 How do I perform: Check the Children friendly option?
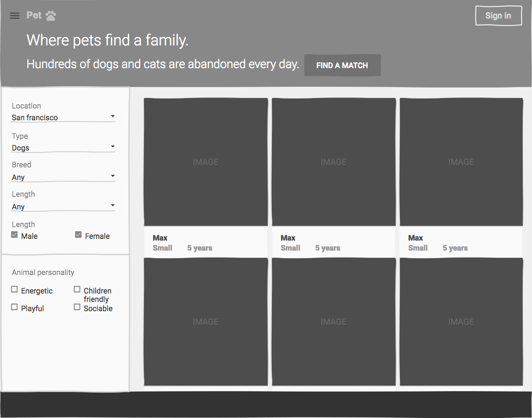point(77,289)
